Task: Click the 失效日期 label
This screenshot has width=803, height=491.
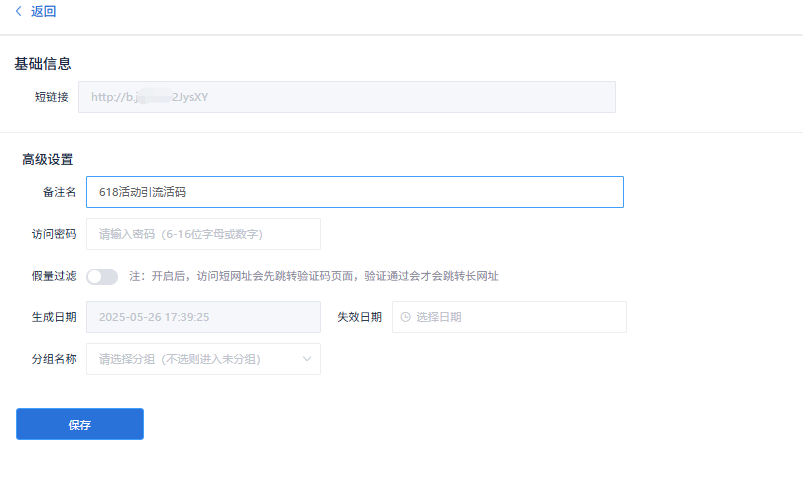Action: pos(360,317)
